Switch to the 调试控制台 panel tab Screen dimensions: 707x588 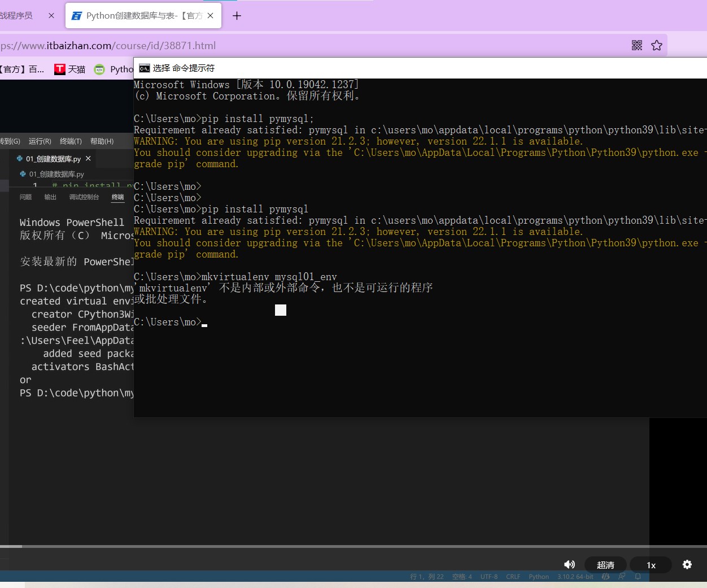click(x=84, y=197)
